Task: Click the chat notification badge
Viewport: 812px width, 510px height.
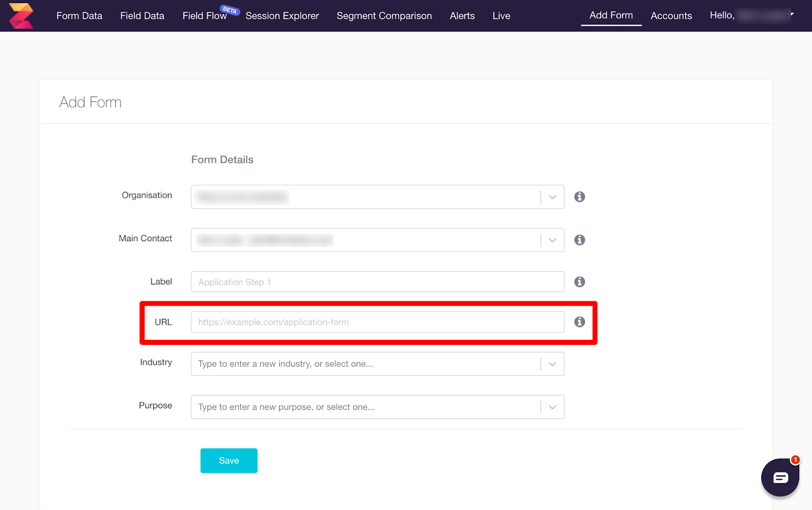Action: click(795, 459)
